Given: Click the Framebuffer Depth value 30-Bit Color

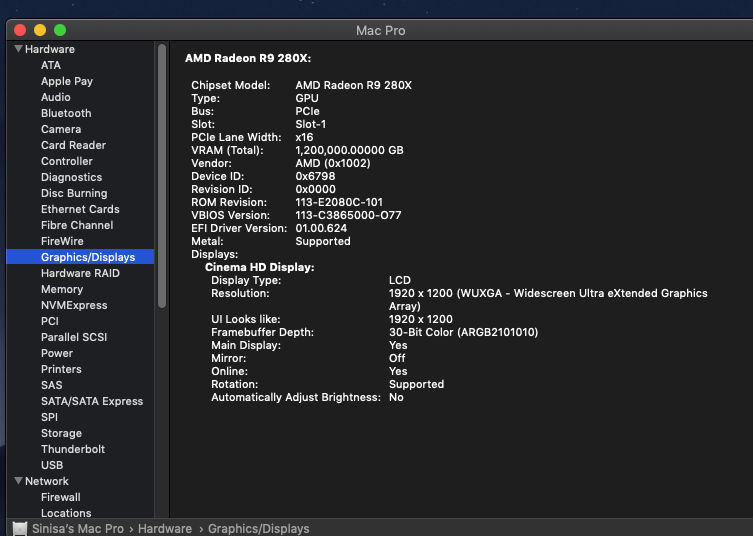Looking at the screenshot, I should coord(463,332).
